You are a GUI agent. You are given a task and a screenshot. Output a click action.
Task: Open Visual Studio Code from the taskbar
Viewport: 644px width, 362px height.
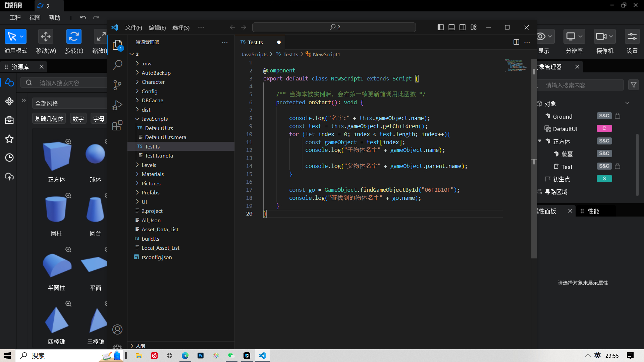click(x=262, y=356)
